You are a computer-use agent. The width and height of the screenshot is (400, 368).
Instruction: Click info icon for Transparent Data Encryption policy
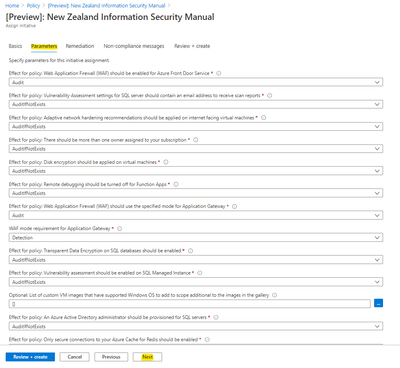(x=191, y=251)
